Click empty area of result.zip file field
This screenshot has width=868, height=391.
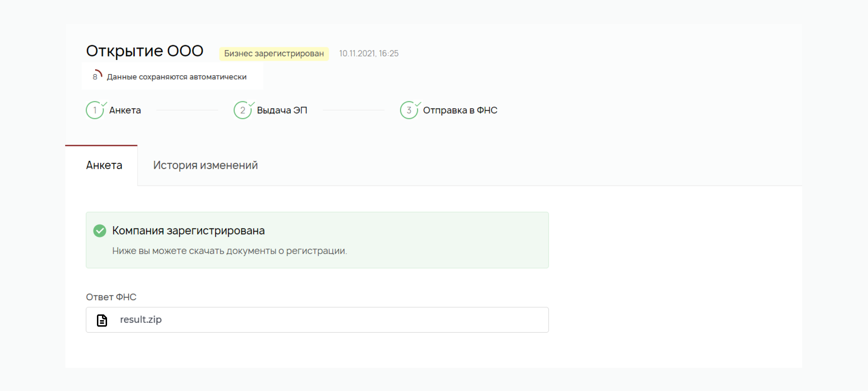click(x=362, y=320)
